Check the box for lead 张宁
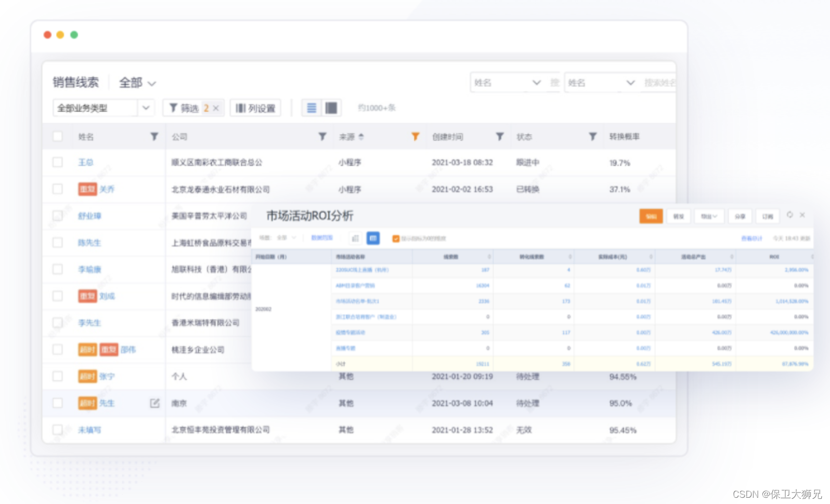This screenshot has width=830, height=504. click(58, 376)
